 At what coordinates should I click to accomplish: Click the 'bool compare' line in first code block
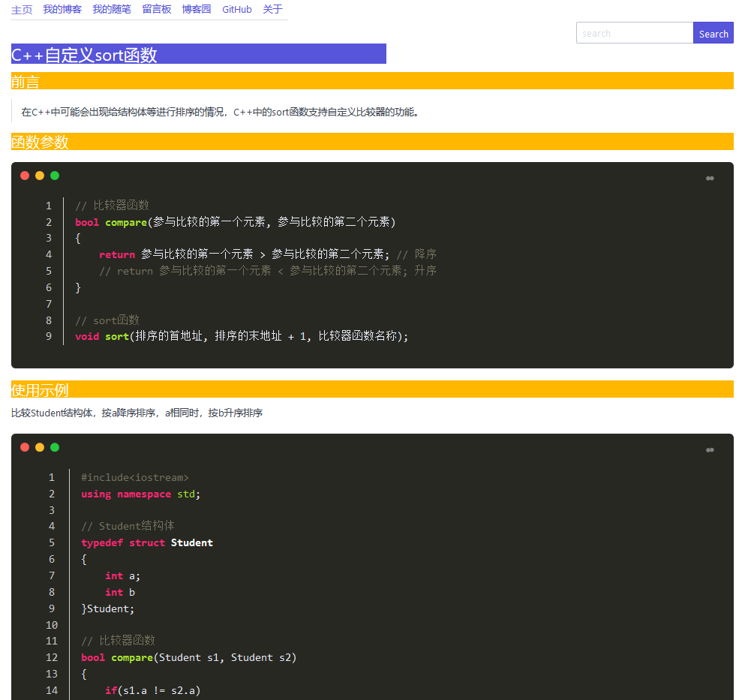pos(235,222)
